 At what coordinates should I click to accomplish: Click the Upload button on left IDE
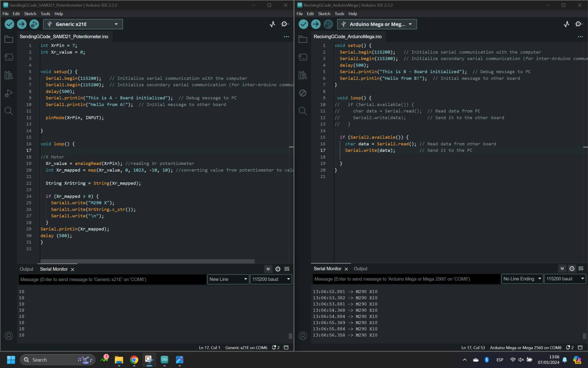coord(22,24)
